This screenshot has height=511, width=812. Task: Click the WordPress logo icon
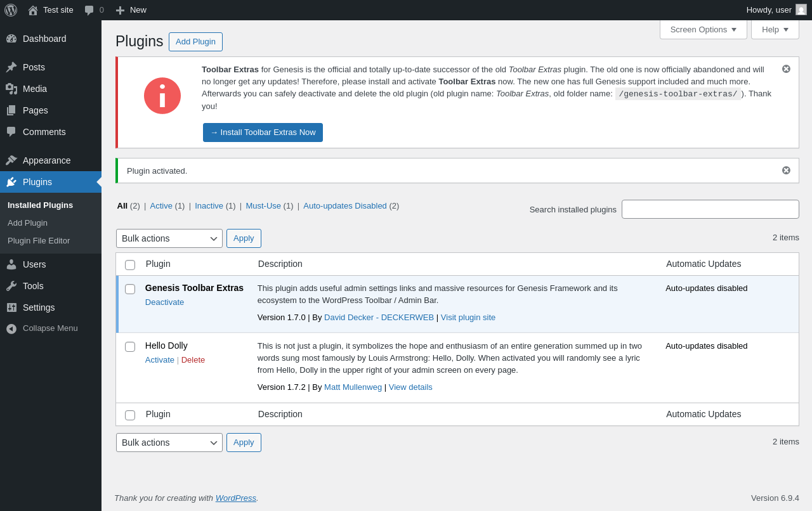(x=11, y=10)
